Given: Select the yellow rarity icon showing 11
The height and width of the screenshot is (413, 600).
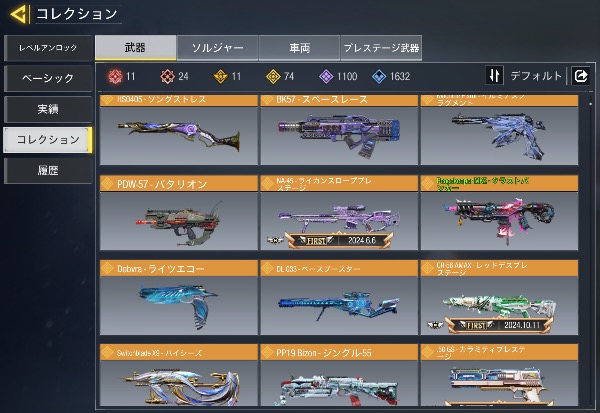Looking at the screenshot, I should pyautogui.click(x=221, y=77).
